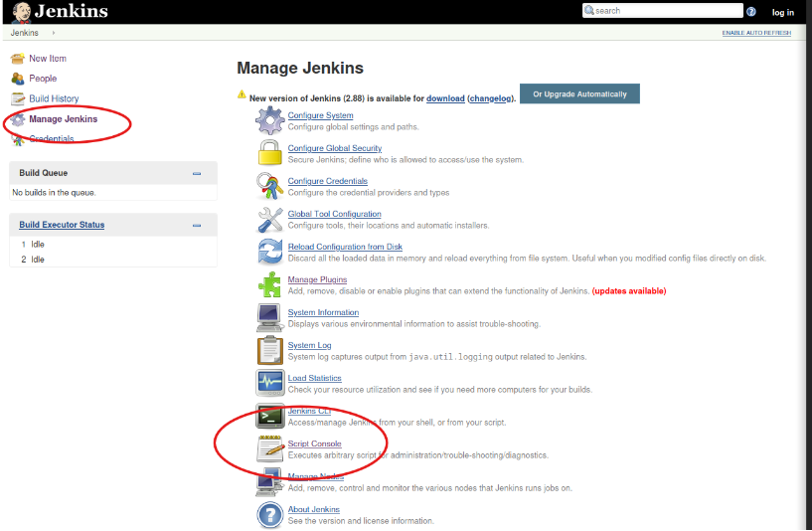Click the Manage Plugins puzzle piece icon
The image size is (812, 531).
click(270, 284)
